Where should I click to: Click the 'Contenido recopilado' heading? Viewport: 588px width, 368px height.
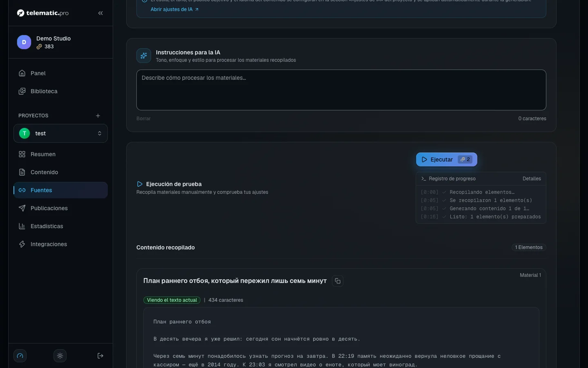[165, 247]
